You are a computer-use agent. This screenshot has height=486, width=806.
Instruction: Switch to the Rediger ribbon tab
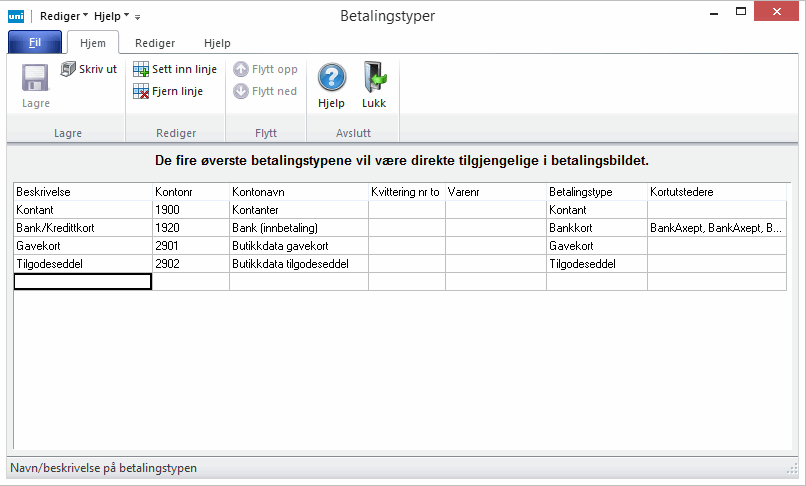point(155,43)
